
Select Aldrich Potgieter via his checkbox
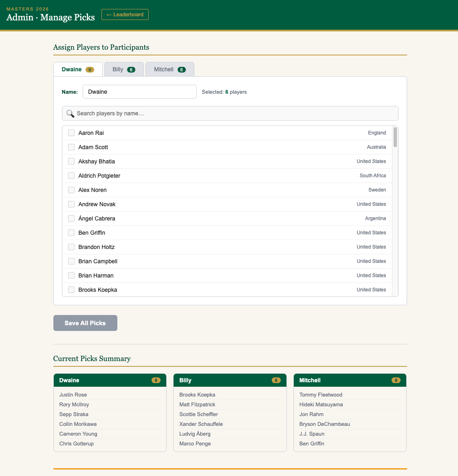pos(71,176)
